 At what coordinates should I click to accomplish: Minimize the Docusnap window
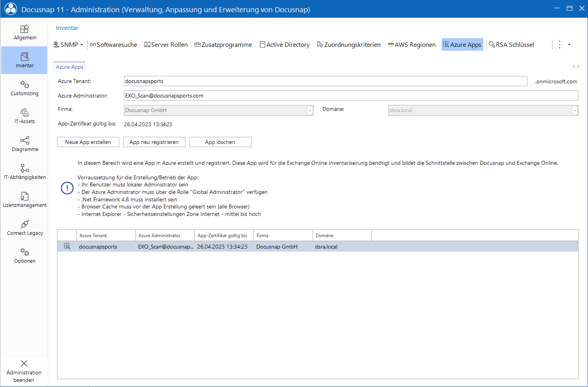(x=557, y=8)
